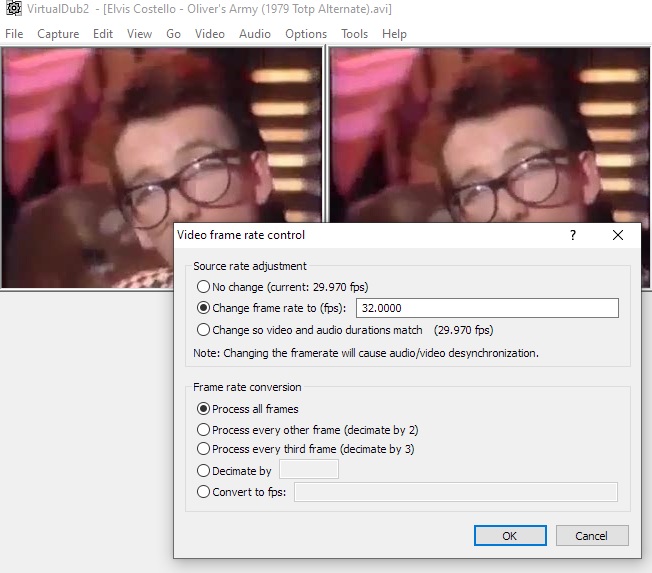Open the Capture menu
The width and height of the screenshot is (652, 573).
tap(58, 34)
